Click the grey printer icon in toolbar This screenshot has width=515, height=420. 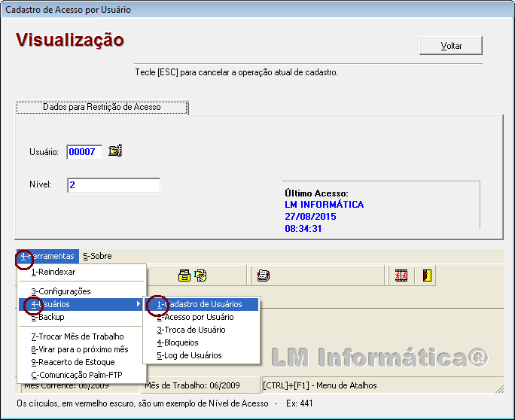263,275
